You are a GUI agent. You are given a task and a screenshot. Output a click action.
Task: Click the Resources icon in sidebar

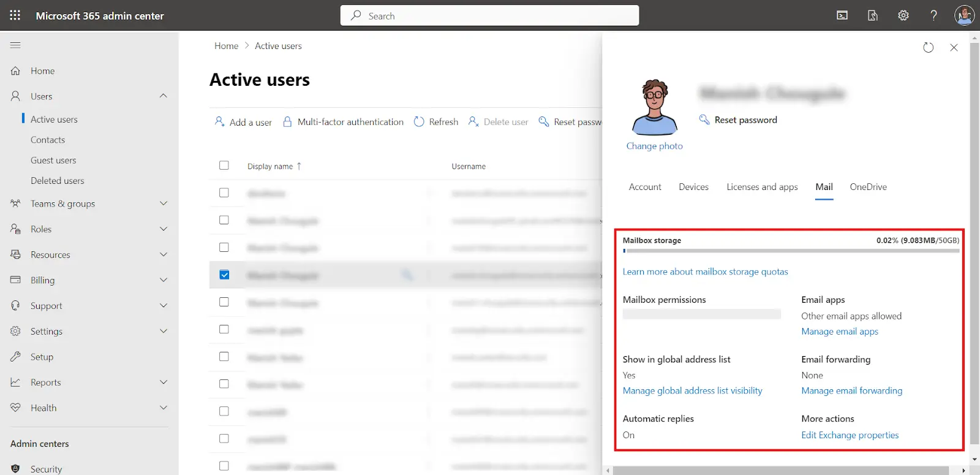click(x=16, y=254)
